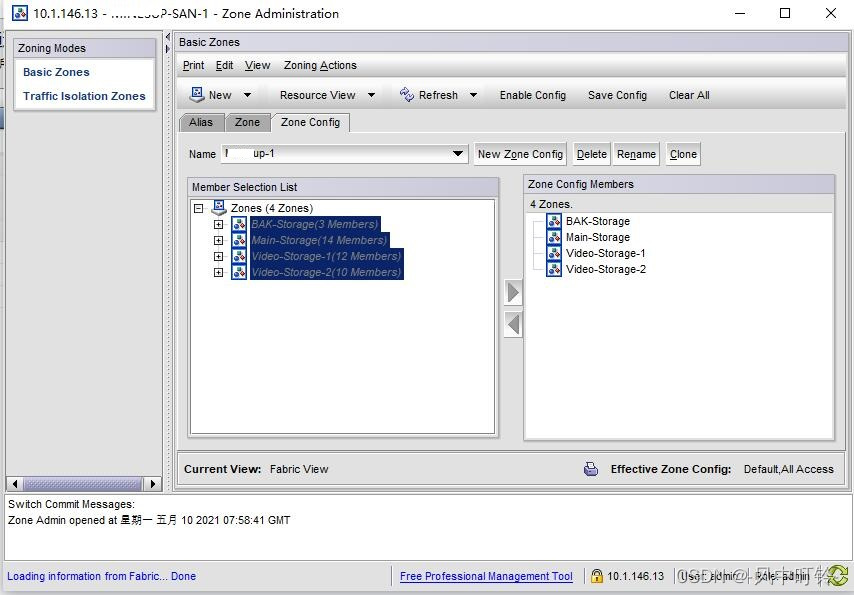Open the View menu

pos(257,65)
